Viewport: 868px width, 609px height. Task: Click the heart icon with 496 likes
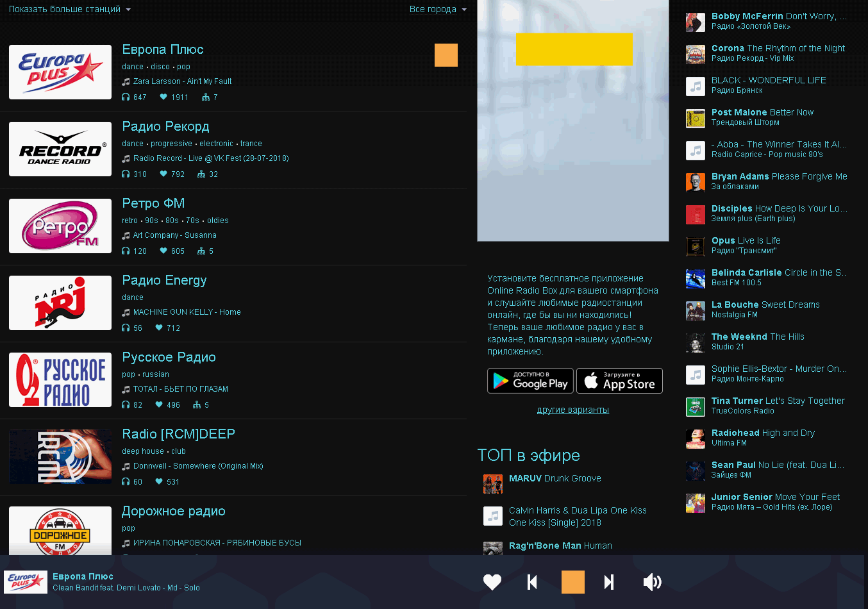[159, 405]
